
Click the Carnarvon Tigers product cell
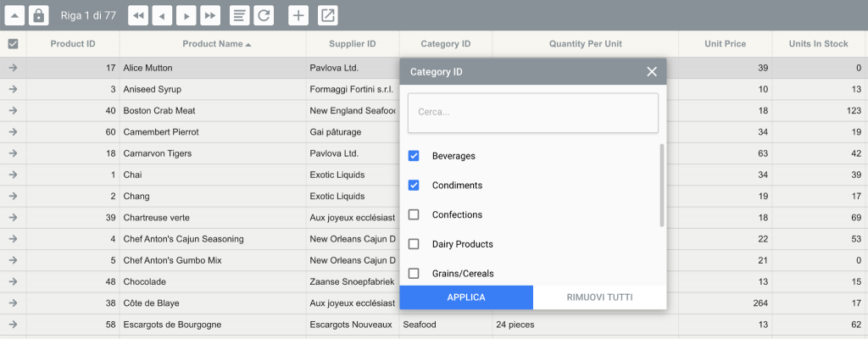pyautogui.click(x=213, y=153)
